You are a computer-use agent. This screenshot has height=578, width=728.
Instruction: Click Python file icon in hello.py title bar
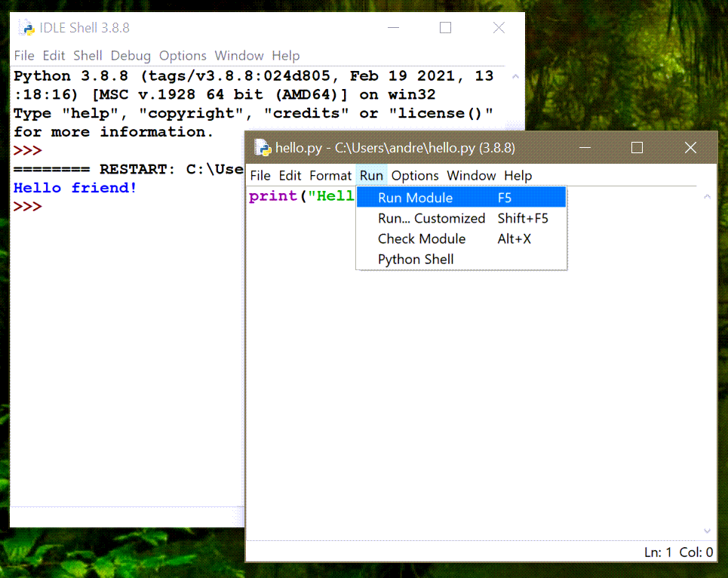[263, 148]
